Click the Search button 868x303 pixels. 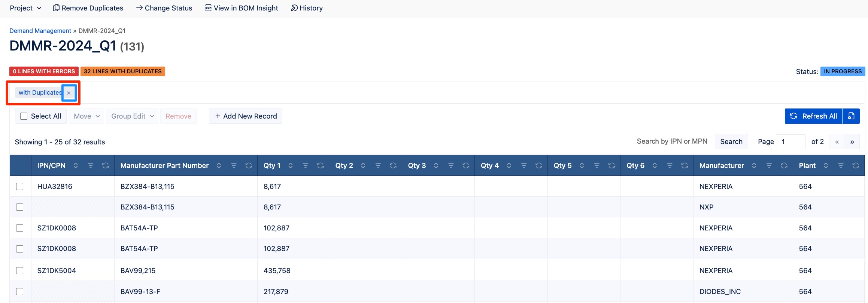pyautogui.click(x=731, y=141)
